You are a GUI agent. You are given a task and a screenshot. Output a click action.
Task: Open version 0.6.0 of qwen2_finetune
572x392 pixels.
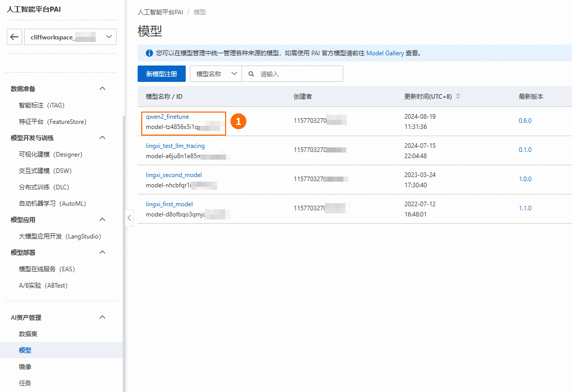(525, 121)
